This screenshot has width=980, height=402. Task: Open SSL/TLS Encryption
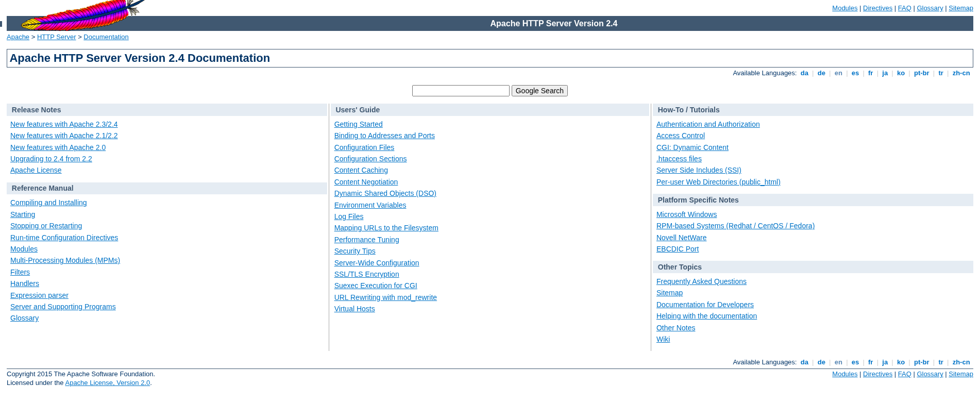coord(366,274)
